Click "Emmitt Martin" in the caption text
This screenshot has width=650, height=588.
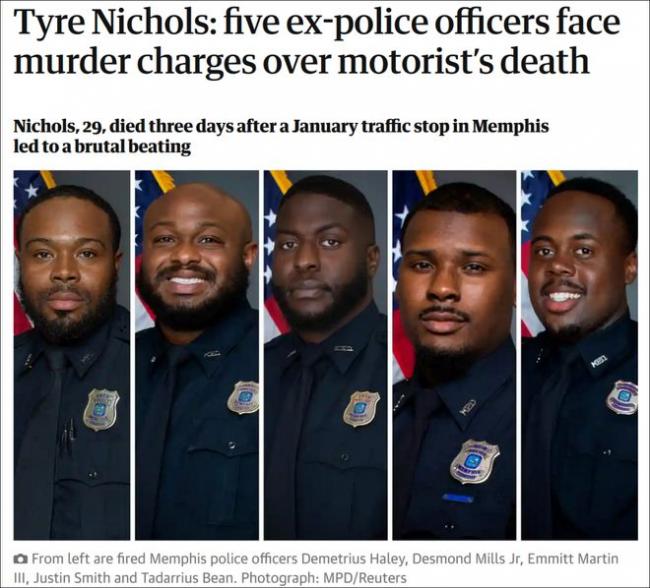coord(573,559)
